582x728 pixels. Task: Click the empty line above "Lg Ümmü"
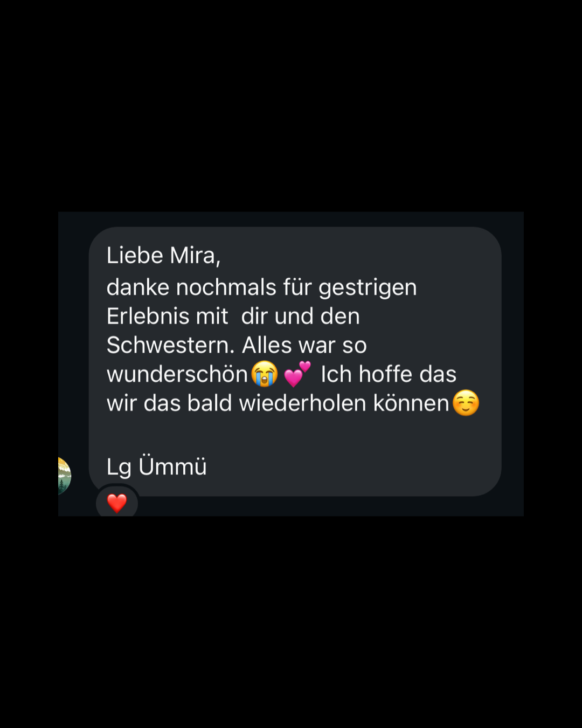coord(295,435)
